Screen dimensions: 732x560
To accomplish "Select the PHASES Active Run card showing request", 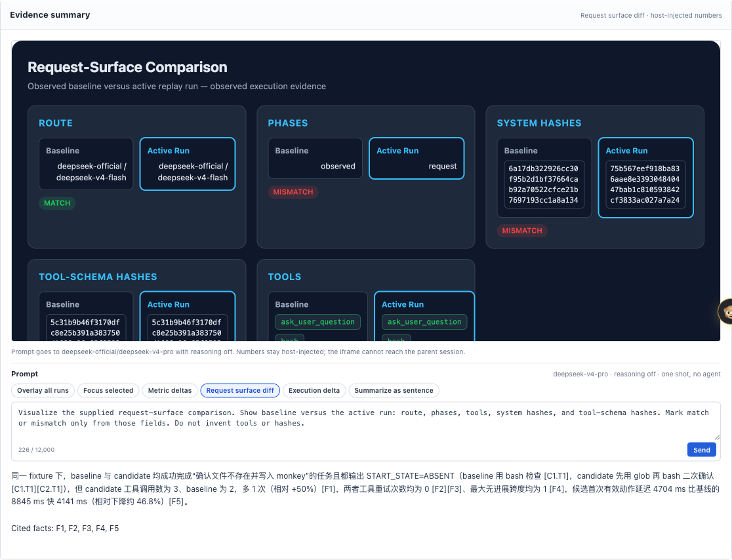I will coord(417,158).
